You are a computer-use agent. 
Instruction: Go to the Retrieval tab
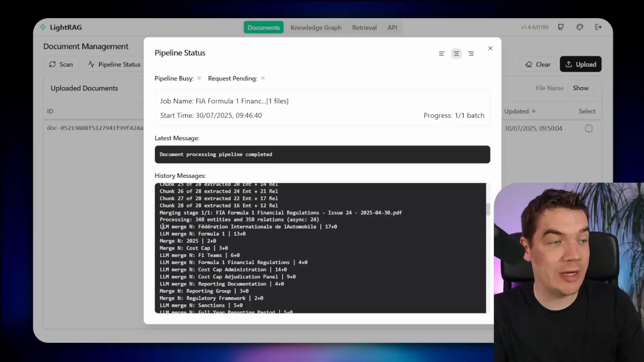[364, 27]
